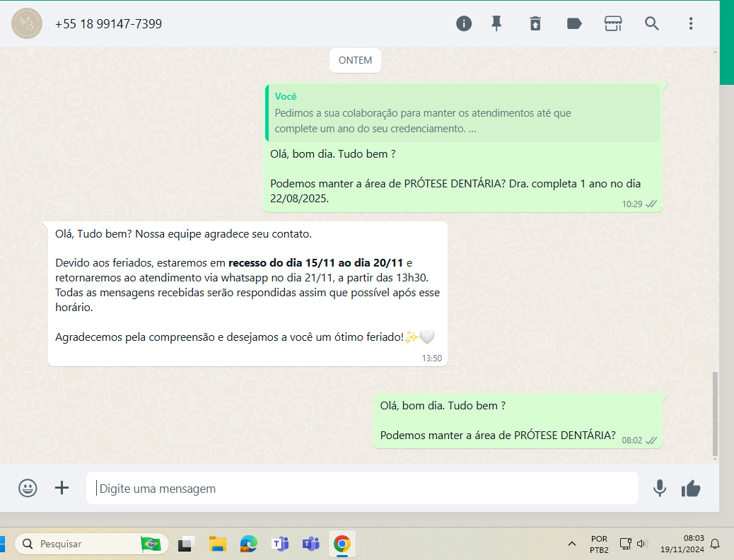Image resolution: width=734 pixels, height=560 pixels.
Task: Select the message 'Olá, Tudo bem? Nossa equipe agradece seu contato.'
Action: tap(184, 233)
